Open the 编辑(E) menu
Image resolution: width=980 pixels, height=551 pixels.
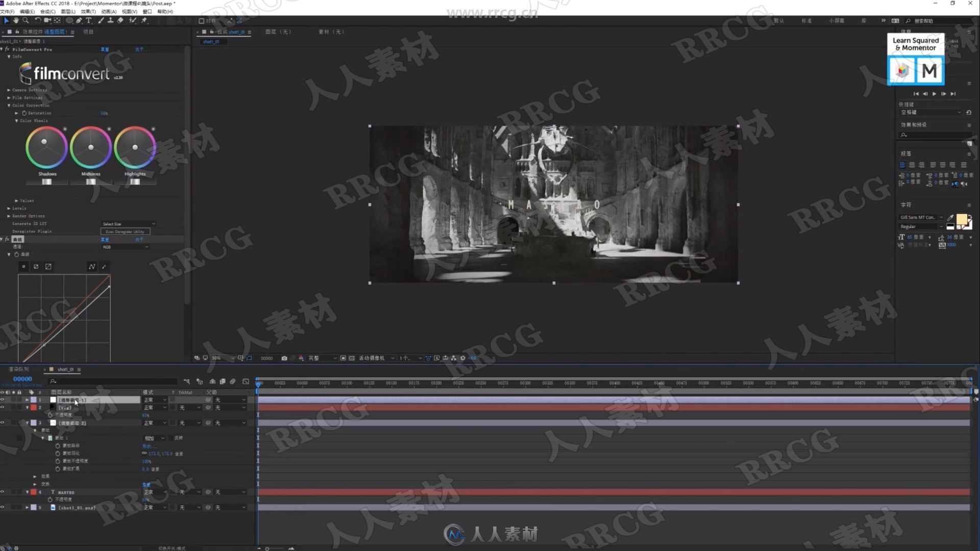tap(27, 11)
